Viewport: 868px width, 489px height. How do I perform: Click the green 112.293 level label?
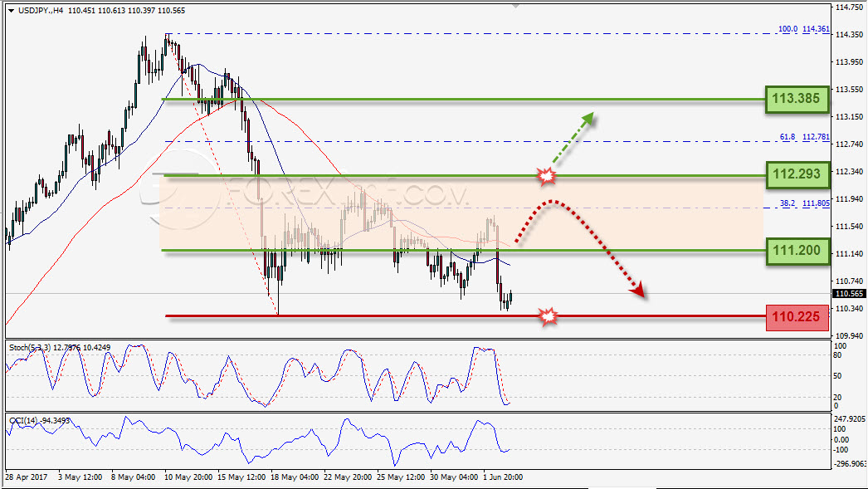coord(797,174)
